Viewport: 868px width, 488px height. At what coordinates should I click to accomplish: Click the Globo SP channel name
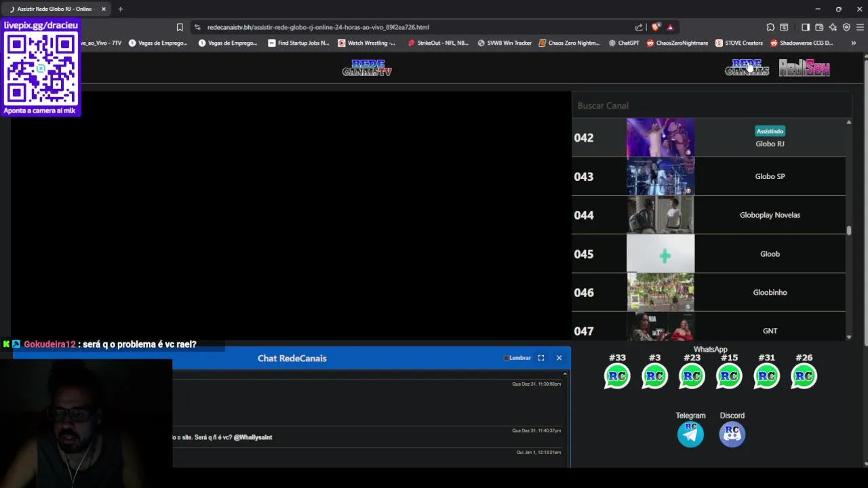(x=770, y=176)
